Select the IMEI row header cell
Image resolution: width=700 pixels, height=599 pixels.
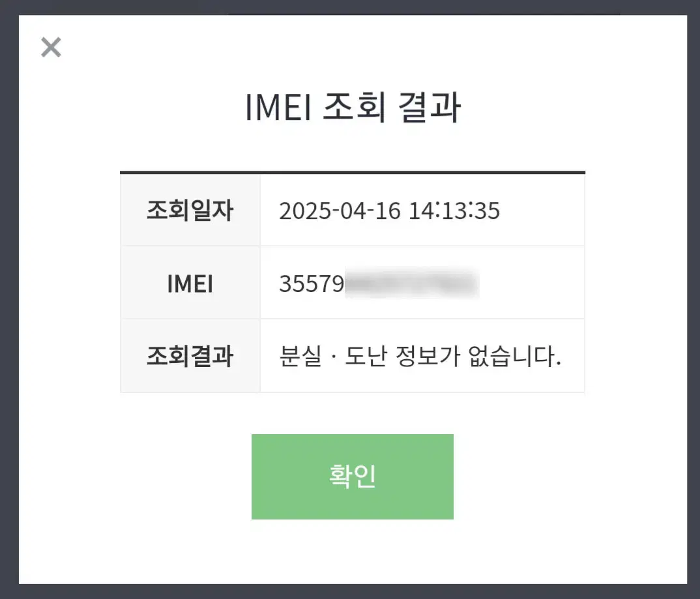[190, 284]
